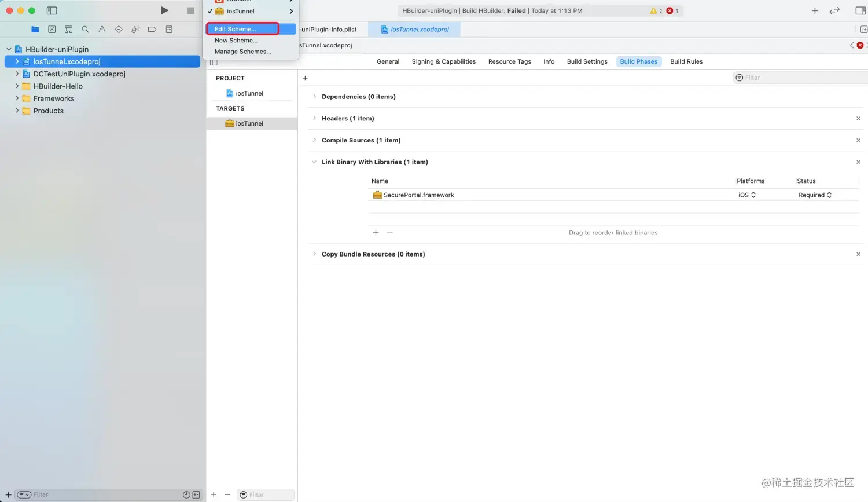This screenshot has height=502, width=868.
Task: Expand the Headers section
Action: pyautogui.click(x=314, y=119)
